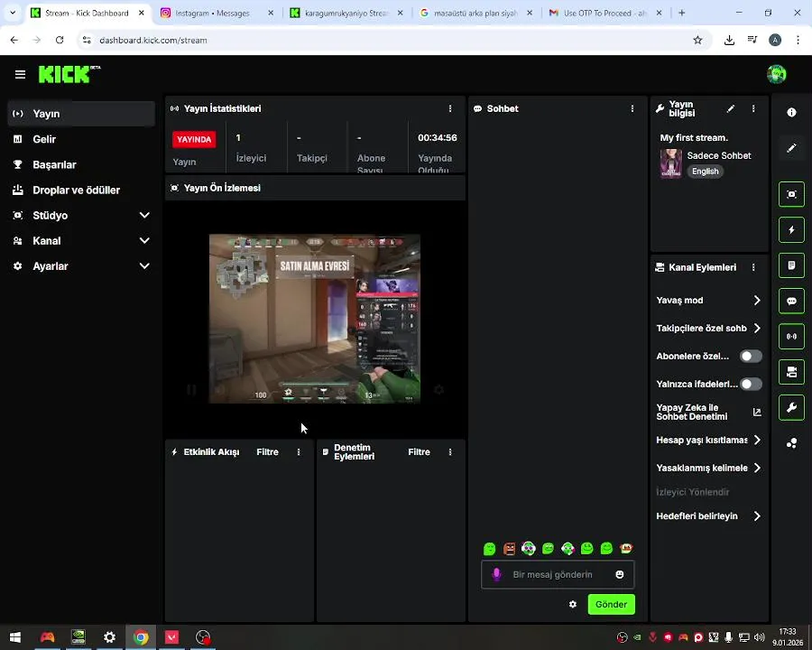The image size is (812, 650).
Task: Open Chrome from taskbar
Action: 141,637
